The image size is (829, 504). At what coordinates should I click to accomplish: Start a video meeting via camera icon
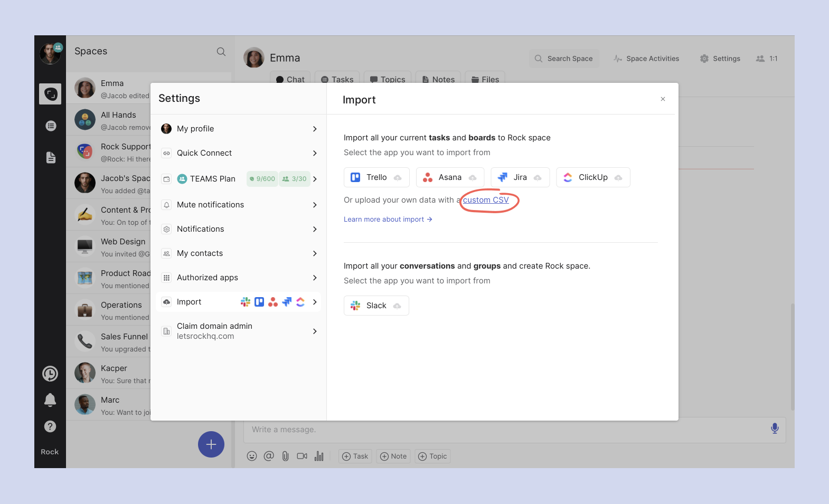pyautogui.click(x=302, y=456)
